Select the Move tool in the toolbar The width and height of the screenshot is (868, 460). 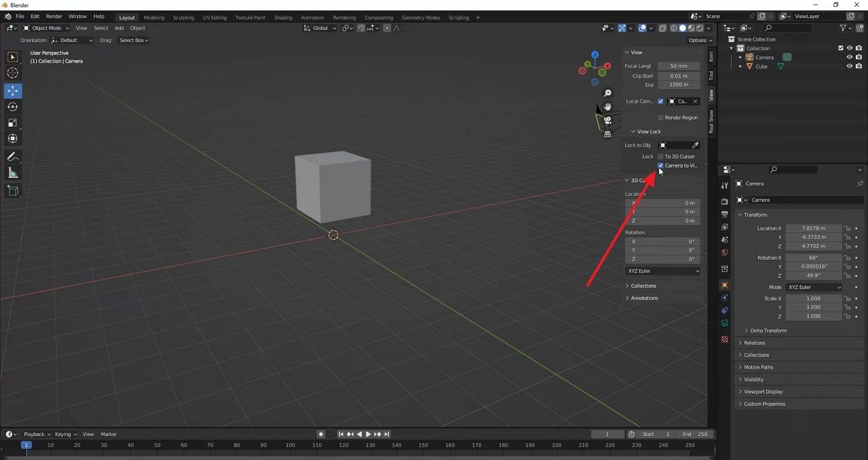coord(12,91)
